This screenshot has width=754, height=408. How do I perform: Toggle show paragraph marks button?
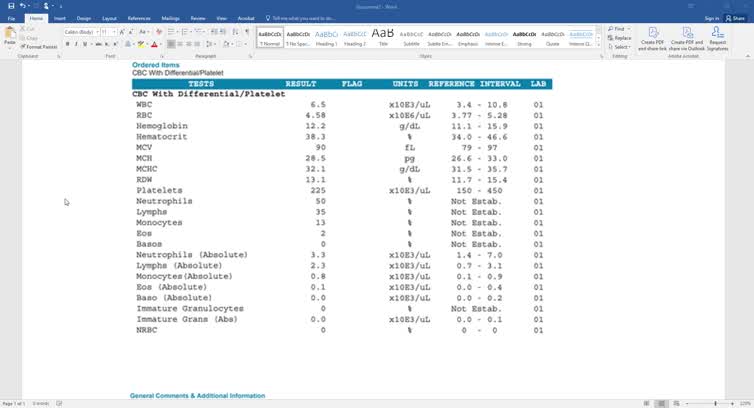point(247,32)
